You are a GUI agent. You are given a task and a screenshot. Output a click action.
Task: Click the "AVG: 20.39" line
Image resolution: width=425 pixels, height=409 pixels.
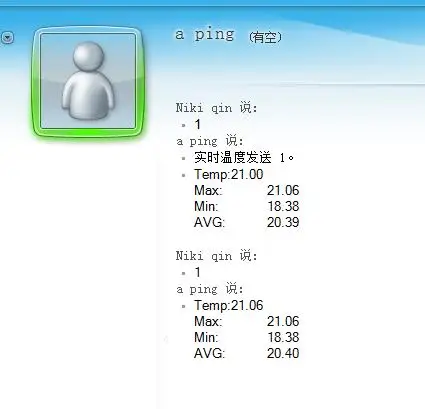[x=247, y=222]
